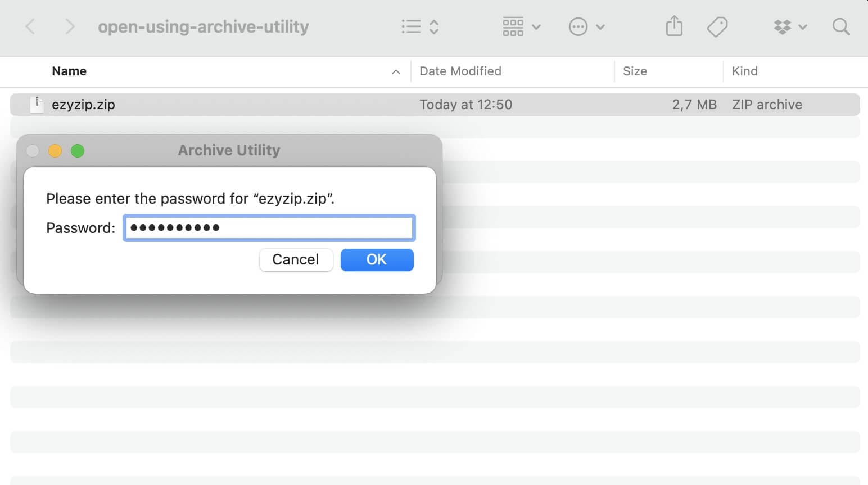The height and width of the screenshot is (485, 868).
Task: Open the ellipsis menu dropdown arrow
Action: (x=600, y=27)
